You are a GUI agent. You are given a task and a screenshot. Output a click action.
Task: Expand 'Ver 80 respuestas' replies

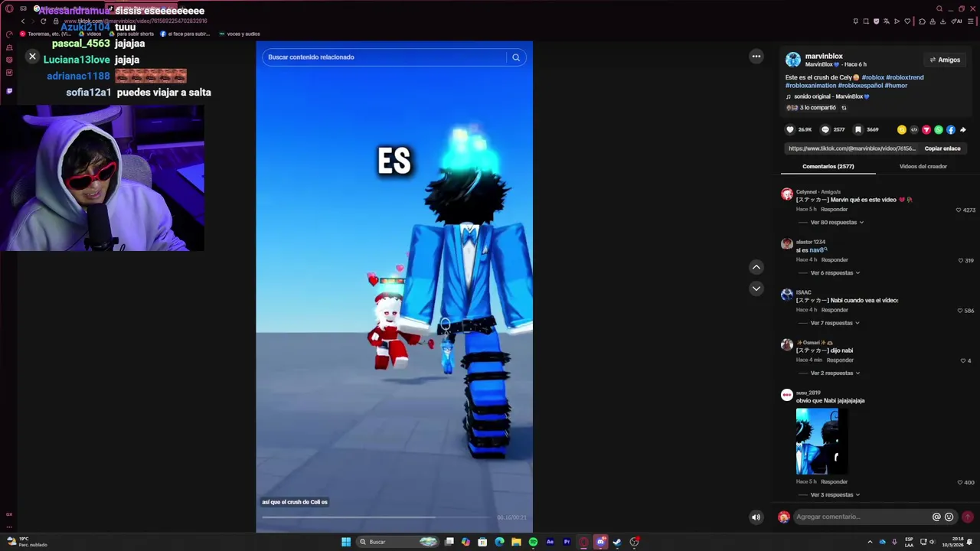click(x=837, y=223)
